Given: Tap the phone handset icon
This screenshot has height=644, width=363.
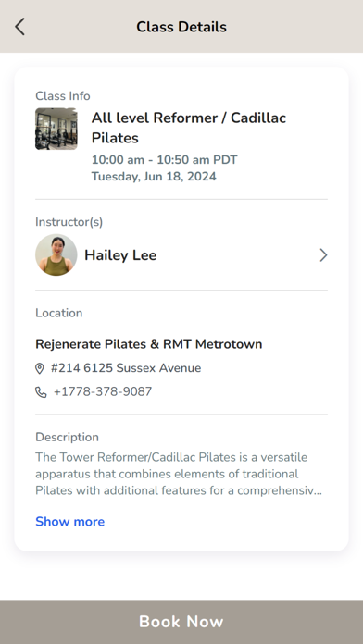Looking at the screenshot, I should pyautogui.click(x=41, y=392).
